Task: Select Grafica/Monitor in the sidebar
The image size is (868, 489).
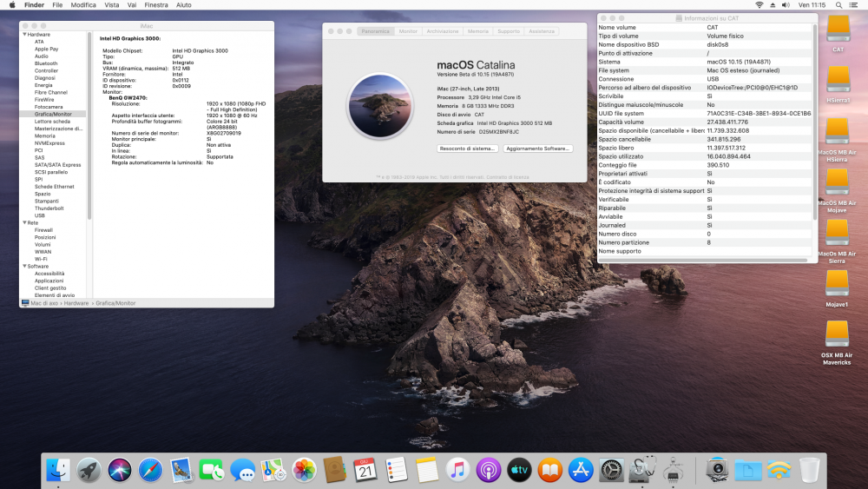Action: pos(53,114)
